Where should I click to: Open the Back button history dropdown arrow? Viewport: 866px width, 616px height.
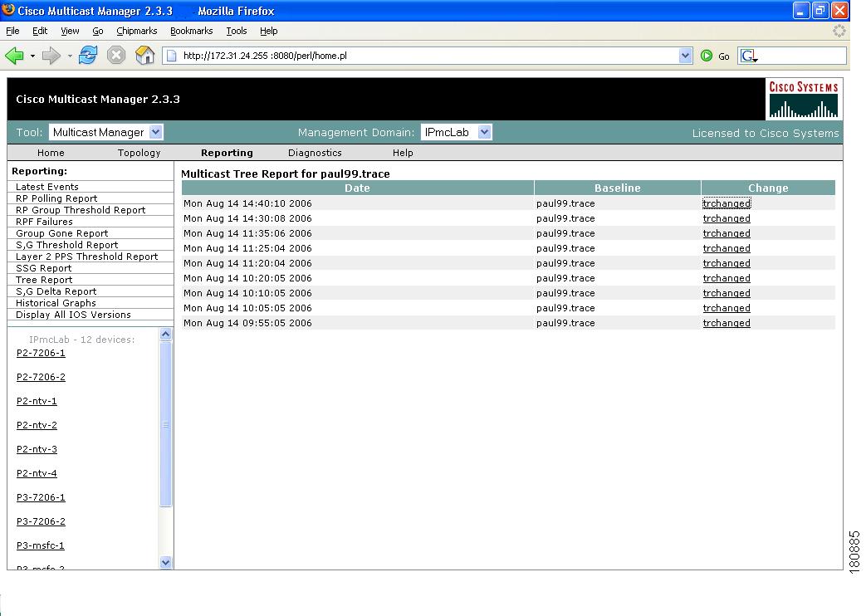(x=32, y=56)
